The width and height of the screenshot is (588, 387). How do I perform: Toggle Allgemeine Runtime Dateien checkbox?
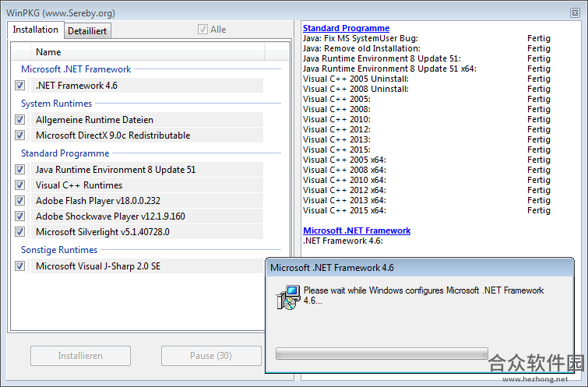pos(20,120)
